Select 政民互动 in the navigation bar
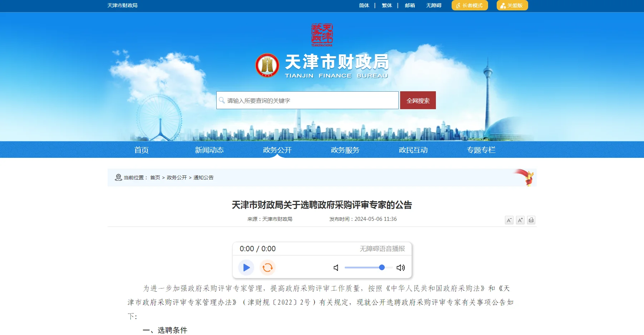This screenshot has height=335, width=644. pos(413,150)
